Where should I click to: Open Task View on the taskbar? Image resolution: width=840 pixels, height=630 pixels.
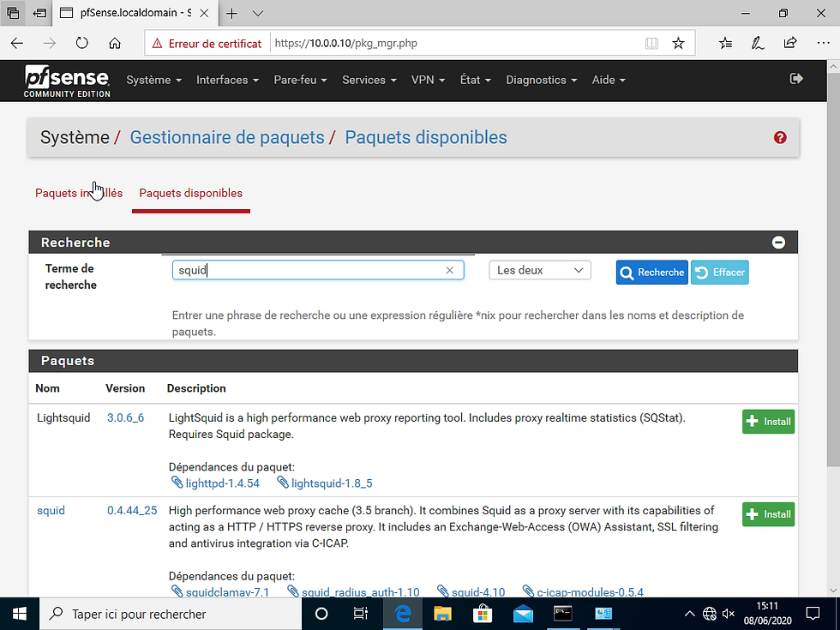click(x=361, y=614)
